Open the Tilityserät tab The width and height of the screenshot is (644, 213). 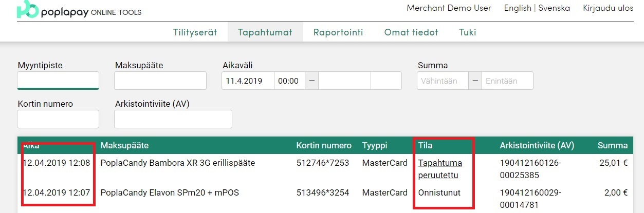click(x=195, y=32)
